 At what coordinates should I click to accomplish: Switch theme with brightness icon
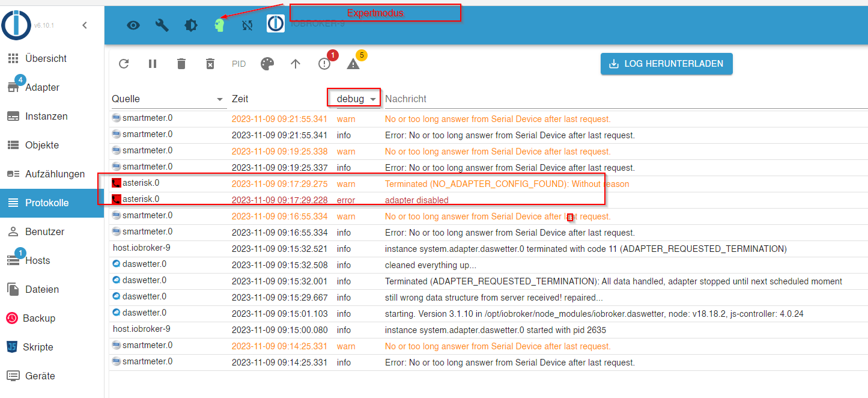(x=191, y=25)
